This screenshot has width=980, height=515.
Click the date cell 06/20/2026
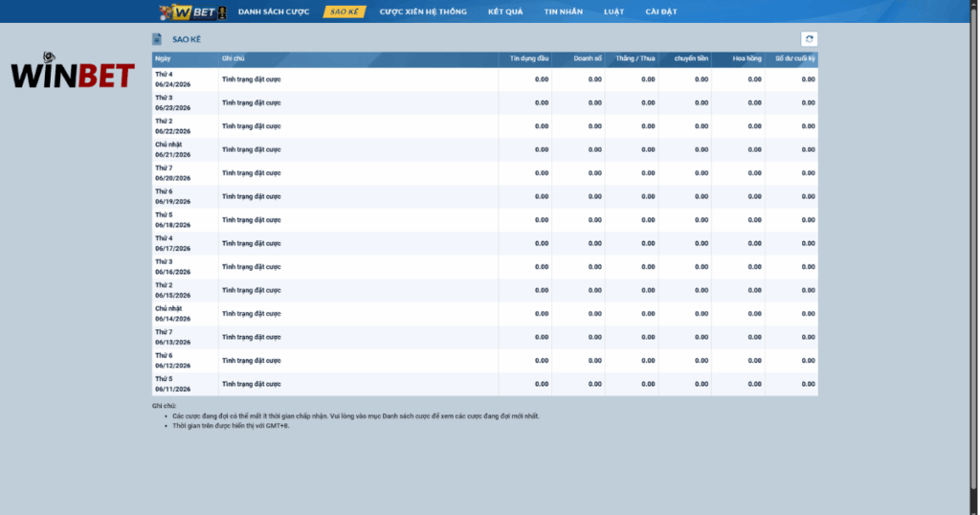pos(185,173)
